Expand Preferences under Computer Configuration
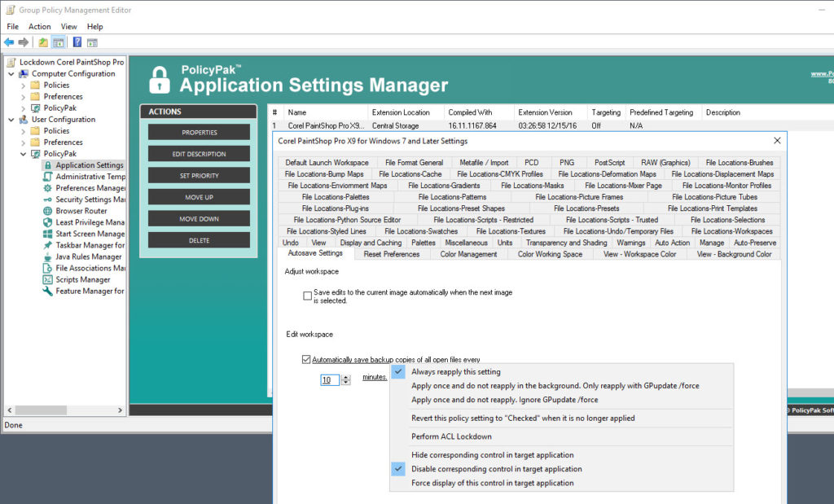The image size is (834, 504). click(23, 97)
